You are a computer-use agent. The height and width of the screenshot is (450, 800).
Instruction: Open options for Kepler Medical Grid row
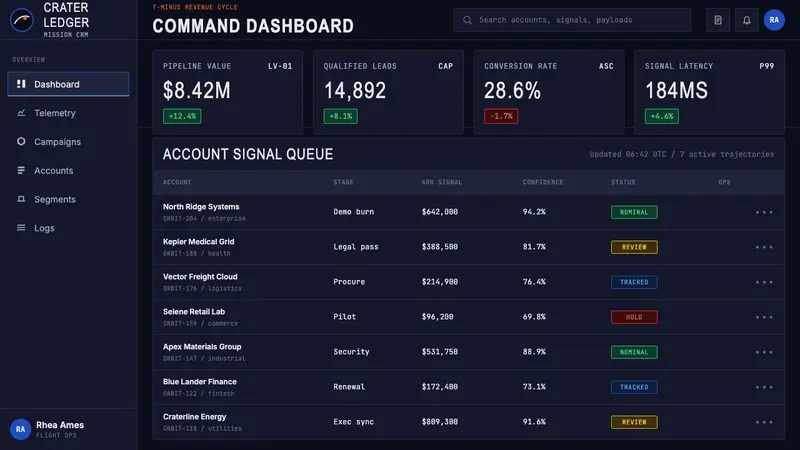point(764,247)
